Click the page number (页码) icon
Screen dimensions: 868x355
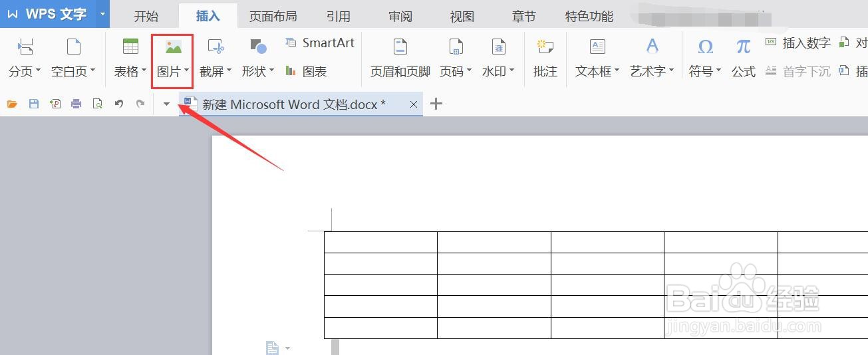(x=456, y=47)
